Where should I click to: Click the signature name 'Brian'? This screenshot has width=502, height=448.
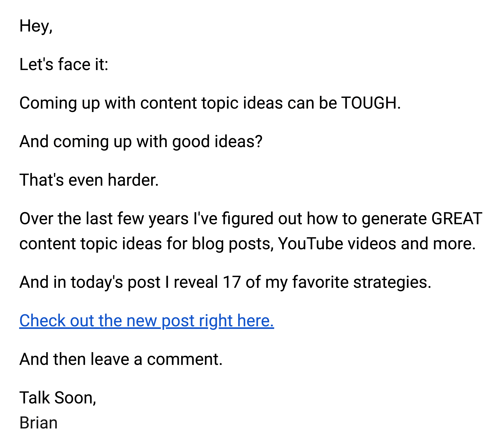pos(38,423)
